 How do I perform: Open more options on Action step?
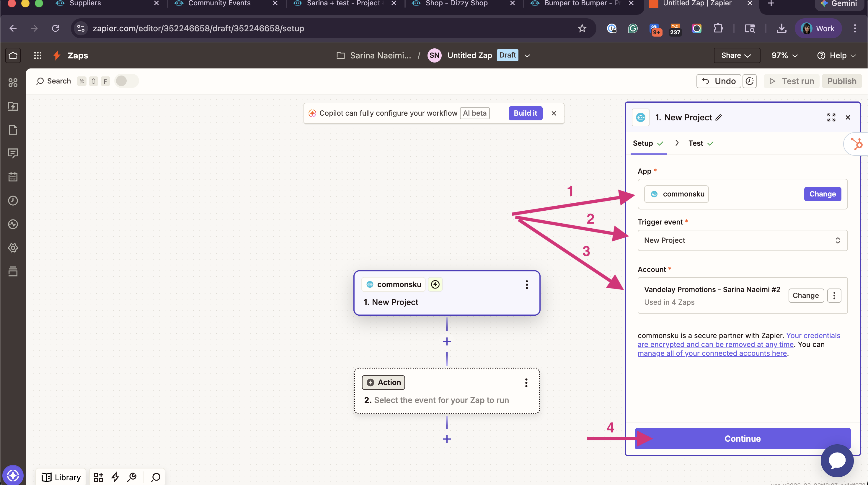526,383
